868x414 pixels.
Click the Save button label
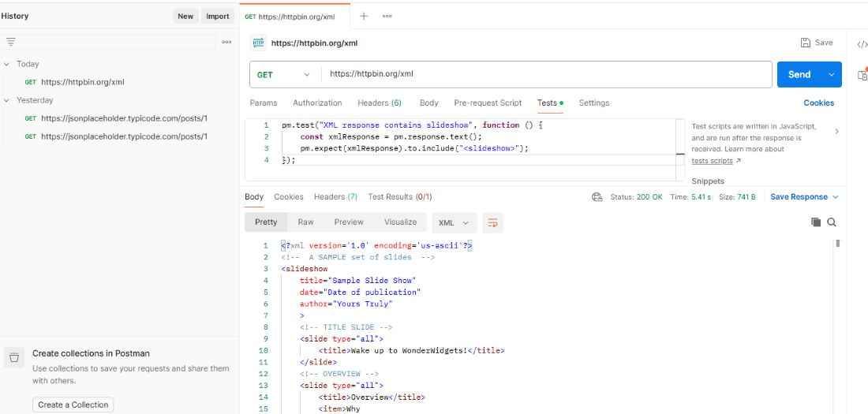pos(824,43)
